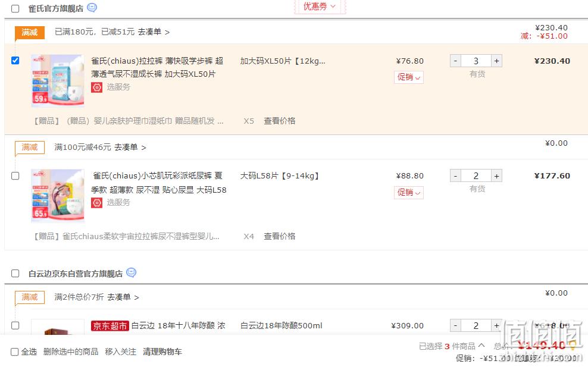588x367 pixels.
Task: Open 雀氏(chiaus)小芯肌玩彩派纸尿裤 title link
Action: click(159, 183)
